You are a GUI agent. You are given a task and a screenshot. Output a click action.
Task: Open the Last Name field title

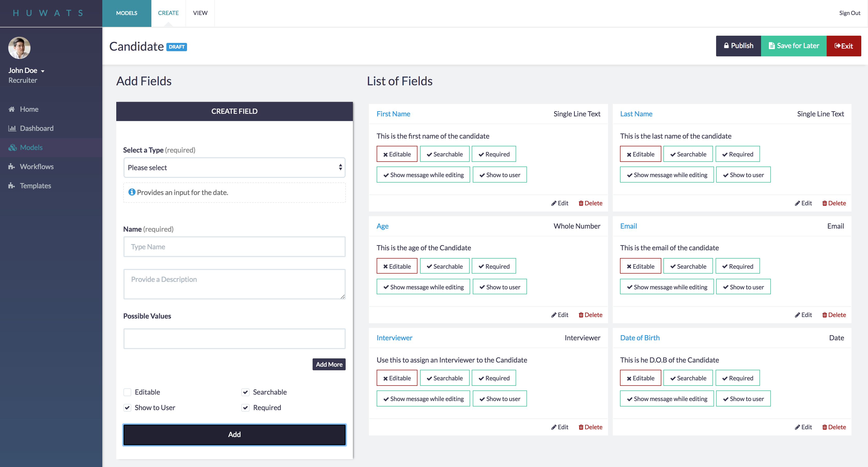636,114
